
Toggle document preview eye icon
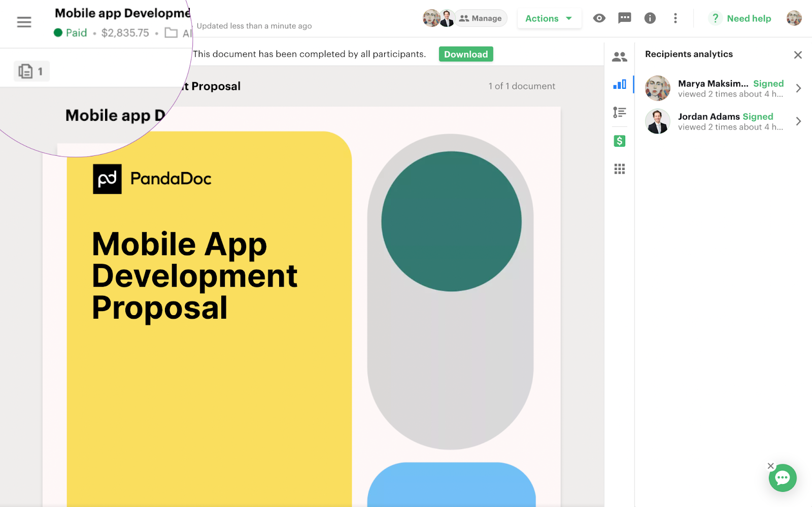tap(599, 18)
